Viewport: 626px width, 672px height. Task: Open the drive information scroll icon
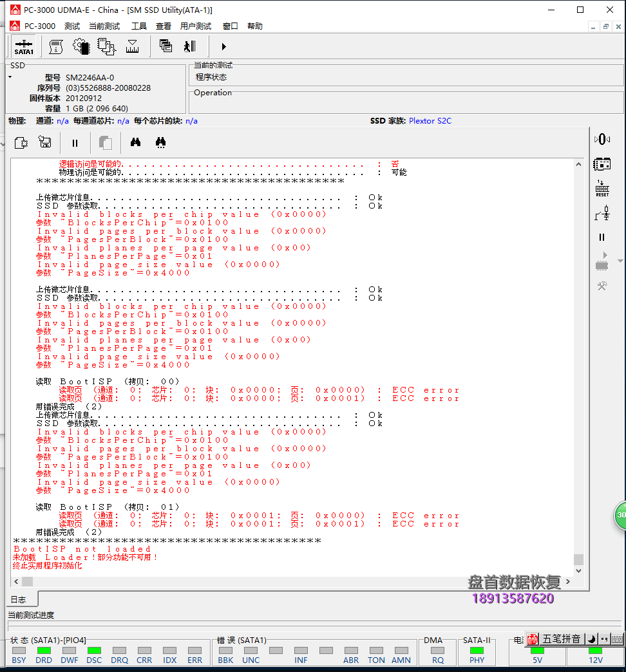tap(56, 46)
